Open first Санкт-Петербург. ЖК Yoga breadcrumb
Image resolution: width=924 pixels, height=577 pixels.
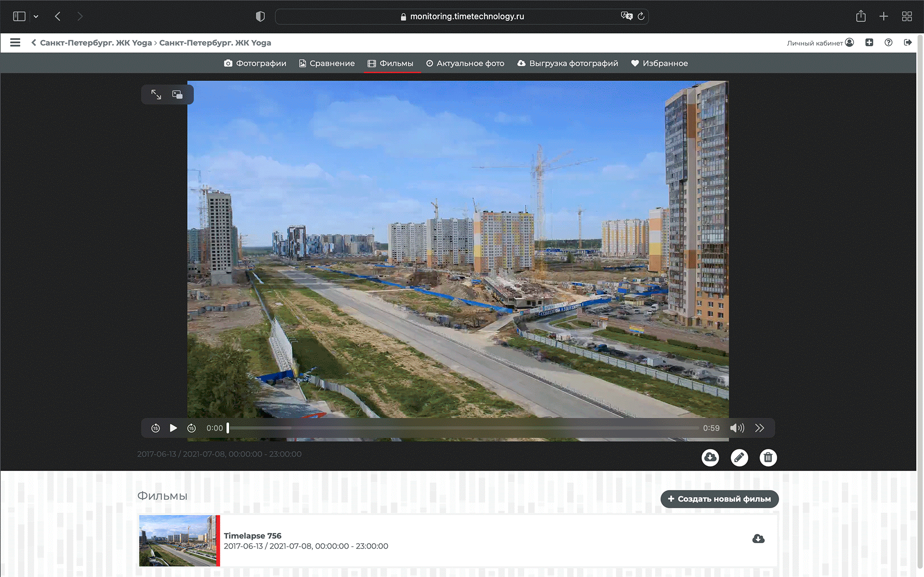[x=96, y=43]
